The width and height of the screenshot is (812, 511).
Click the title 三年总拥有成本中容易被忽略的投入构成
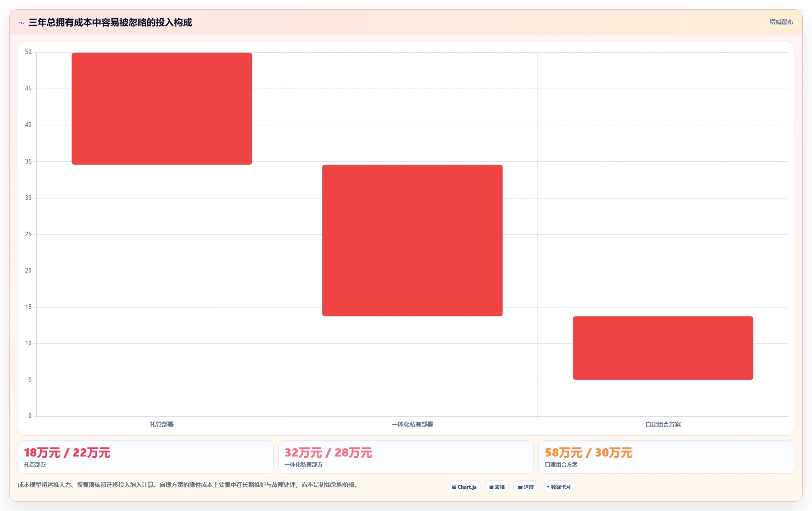(x=110, y=22)
